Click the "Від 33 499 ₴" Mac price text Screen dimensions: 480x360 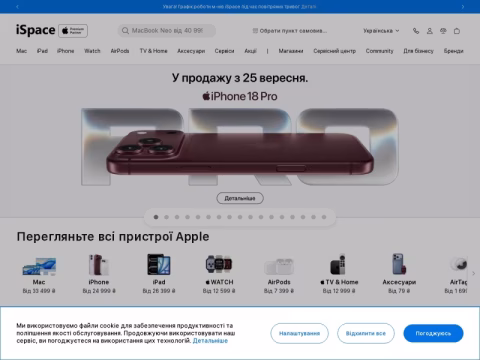[39, 291]
